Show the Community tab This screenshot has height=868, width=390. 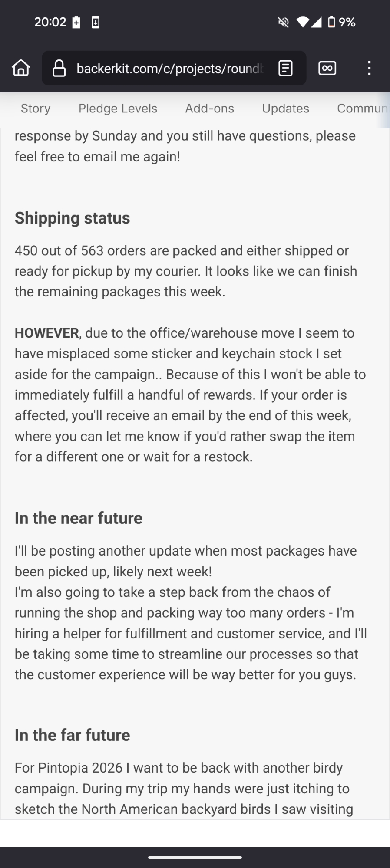point(362,108)
